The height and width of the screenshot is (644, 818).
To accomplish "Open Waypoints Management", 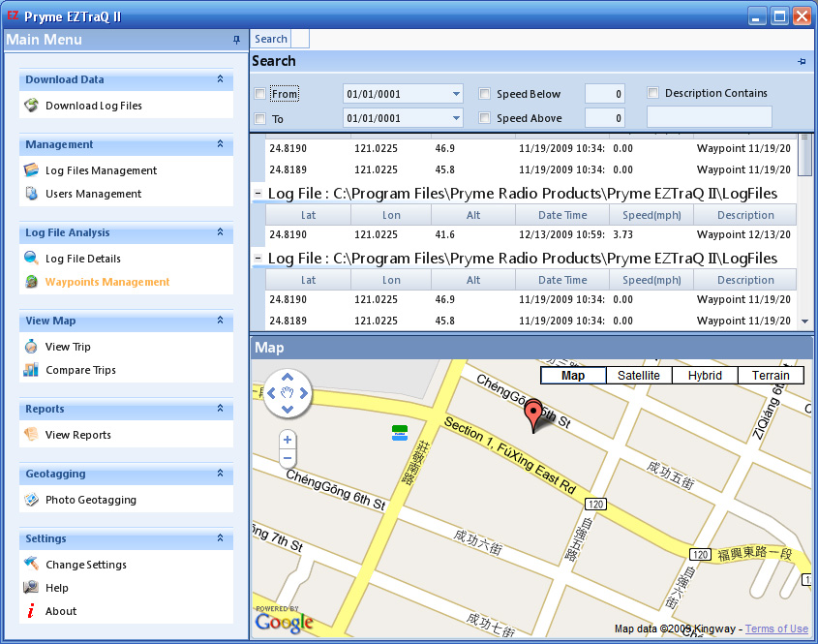I will [x=107, y=282].
